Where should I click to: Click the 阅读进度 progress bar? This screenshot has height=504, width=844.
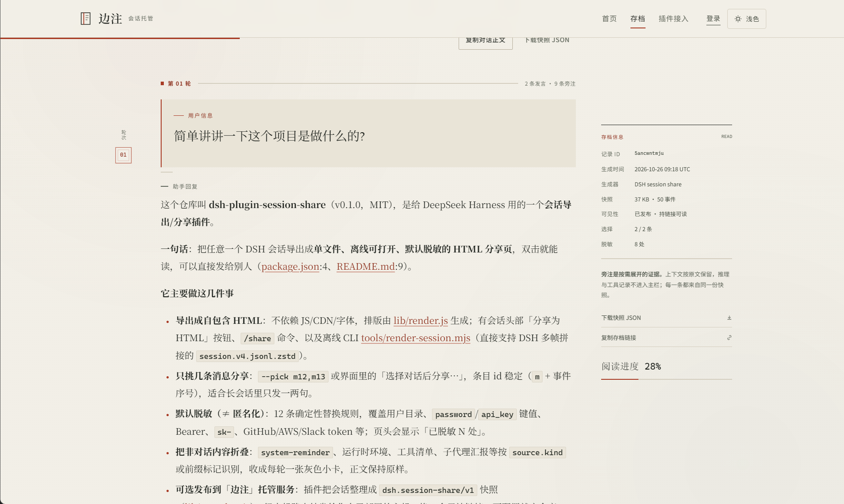(x=666, y=379)
